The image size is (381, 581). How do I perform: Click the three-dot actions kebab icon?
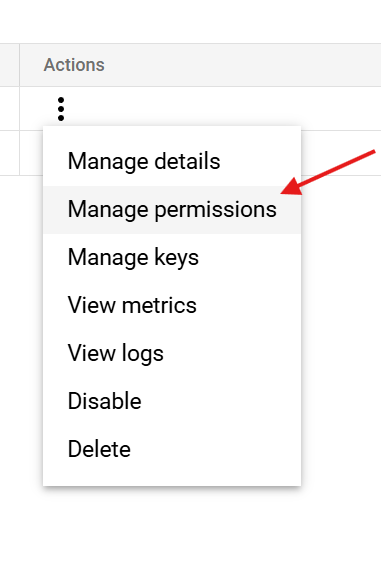pyautogui.click(x=61, y=109)
